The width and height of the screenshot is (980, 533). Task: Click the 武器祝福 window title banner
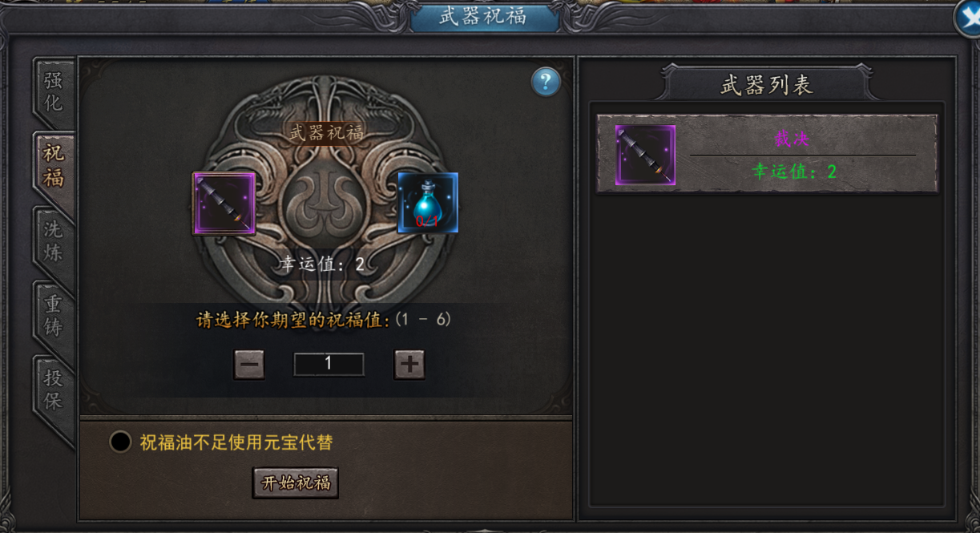tap(483, 18)
